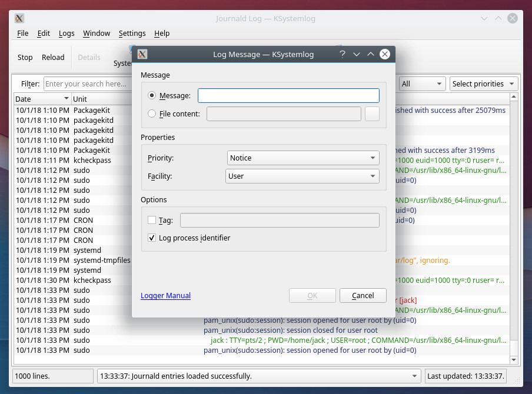The image size is (532, 394).
Task: Minimize the Journald Log main window
Action: [x=484, y=18]
